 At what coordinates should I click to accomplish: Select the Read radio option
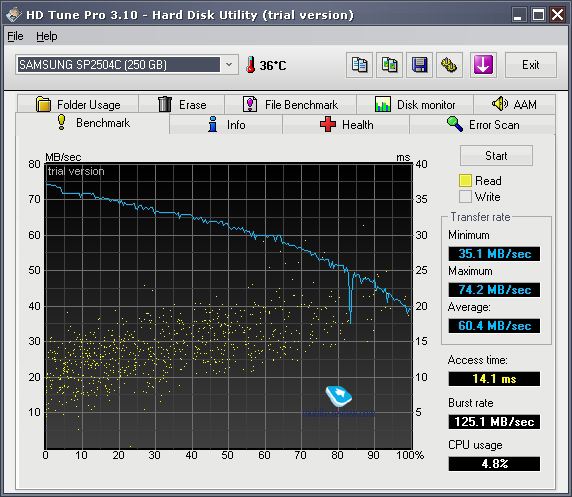coord(465,181)
